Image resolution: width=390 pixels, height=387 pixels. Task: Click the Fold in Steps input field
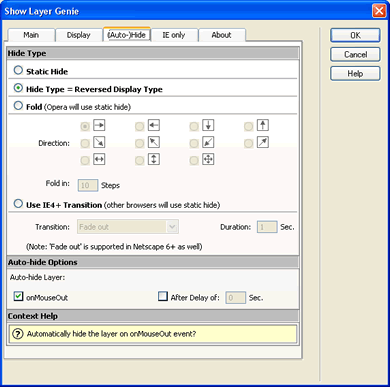pyautogui.click(x=88, y=185)
